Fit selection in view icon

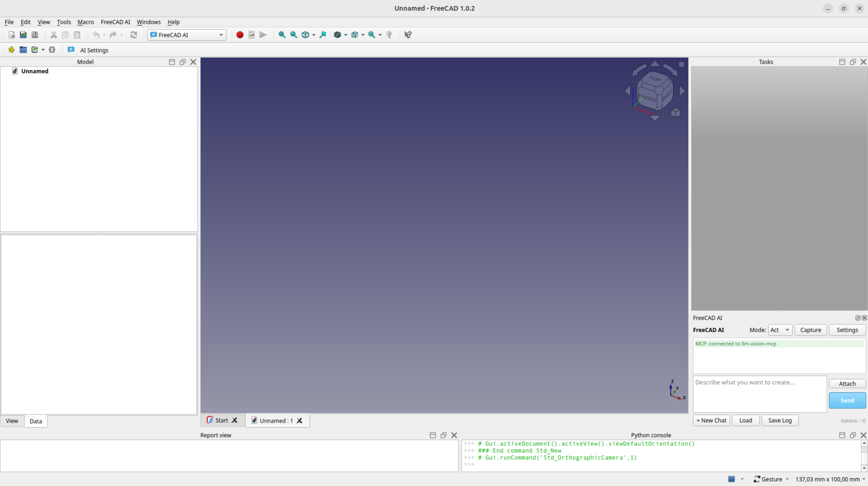[x=293, y=35]
